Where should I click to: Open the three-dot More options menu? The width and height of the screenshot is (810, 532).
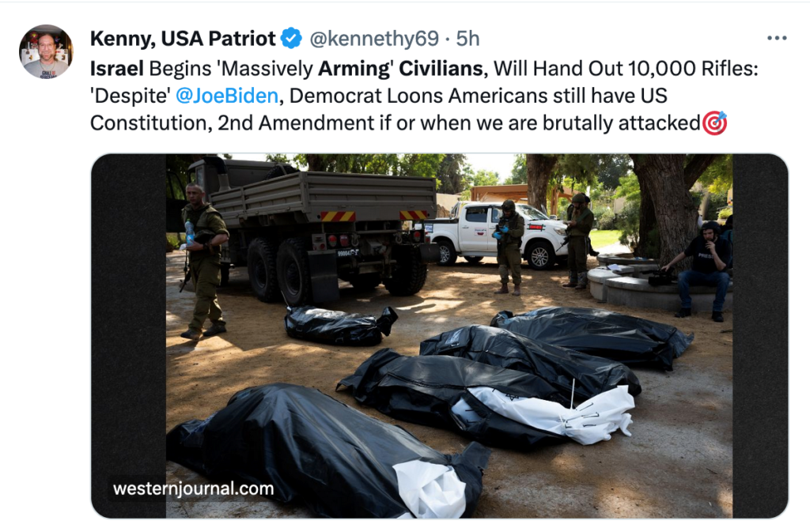point(777,38)
